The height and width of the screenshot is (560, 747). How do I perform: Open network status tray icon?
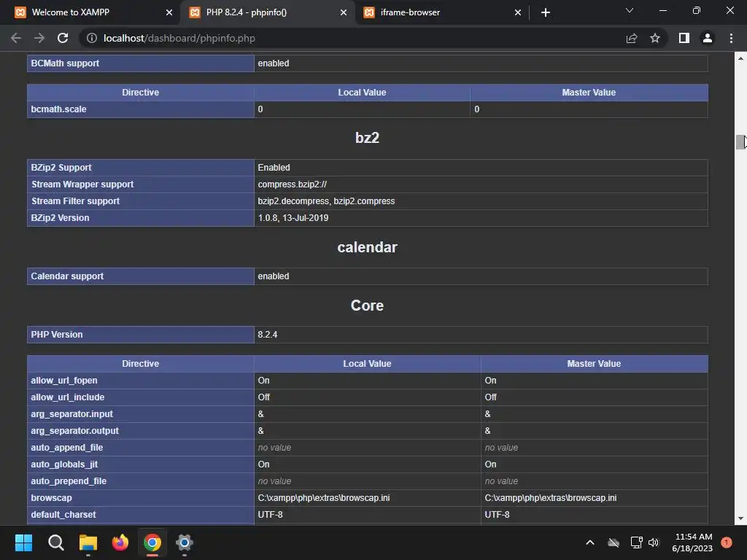click(636, 542)
